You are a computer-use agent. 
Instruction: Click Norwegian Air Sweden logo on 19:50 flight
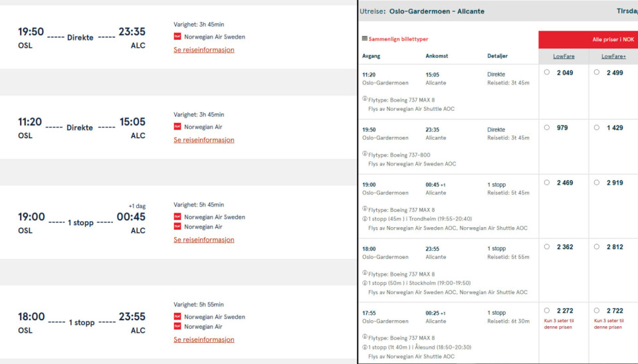[177, 36]
